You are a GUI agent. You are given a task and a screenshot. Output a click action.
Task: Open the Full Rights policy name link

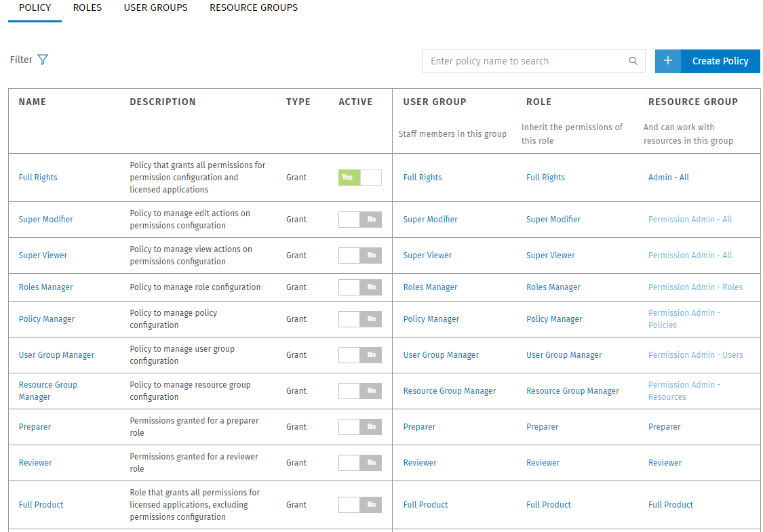pyautogui.click(x=38, y=178)
